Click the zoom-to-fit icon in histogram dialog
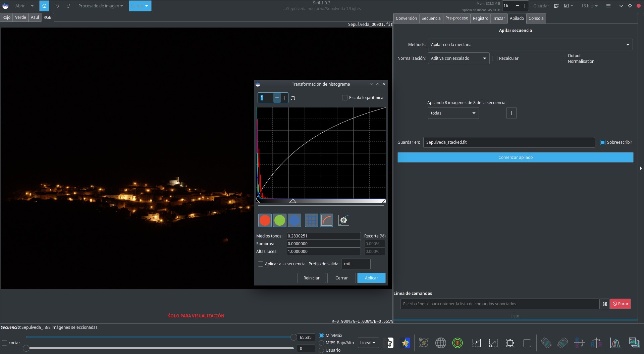 [x=293, y=98]
